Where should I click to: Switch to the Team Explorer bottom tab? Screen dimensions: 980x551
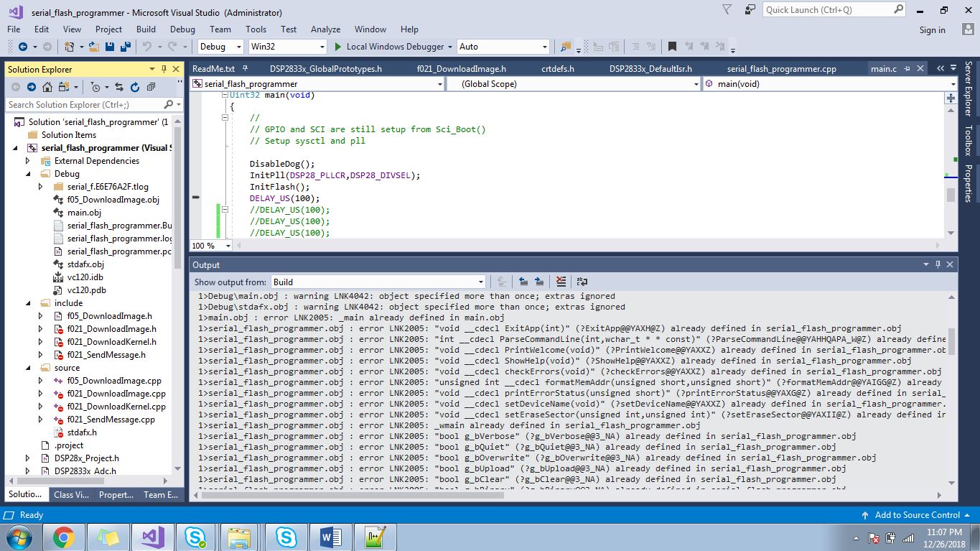[x=160, y=494]
